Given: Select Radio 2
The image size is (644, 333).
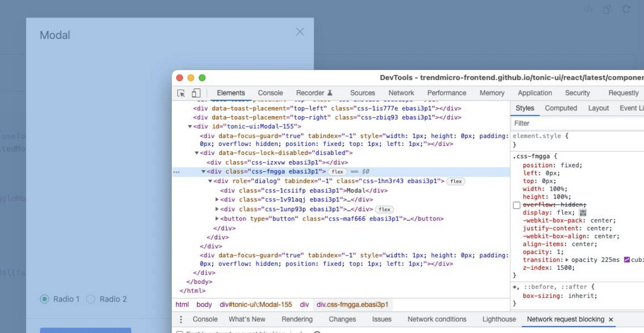Looking at the screenshot, I should tap(91, 299).
